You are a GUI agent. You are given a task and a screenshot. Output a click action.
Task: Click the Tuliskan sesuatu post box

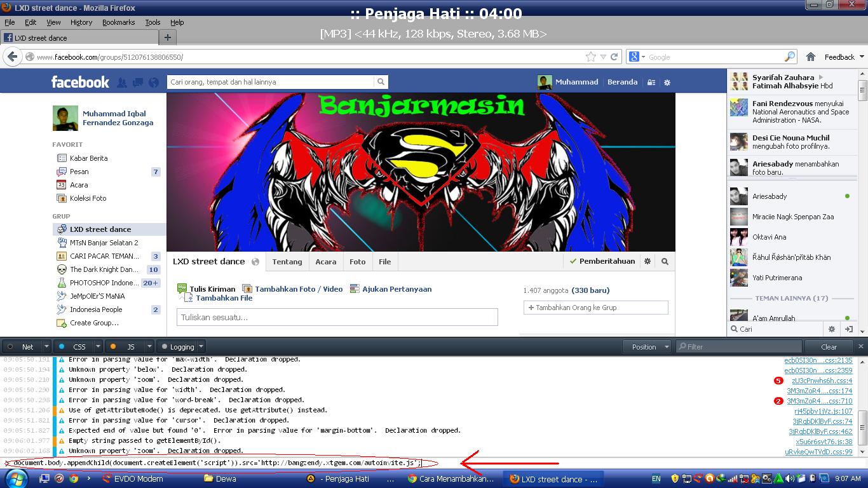337,317
